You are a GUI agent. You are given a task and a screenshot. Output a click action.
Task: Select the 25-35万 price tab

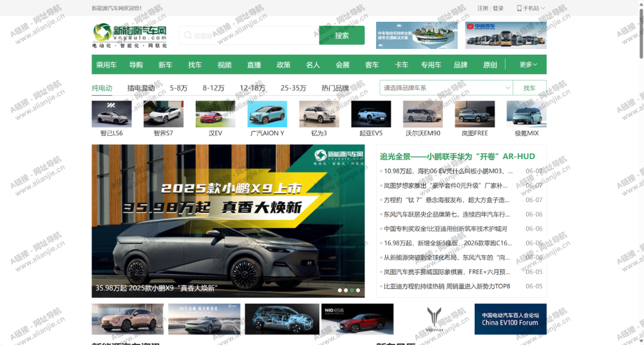click(293, 88)
